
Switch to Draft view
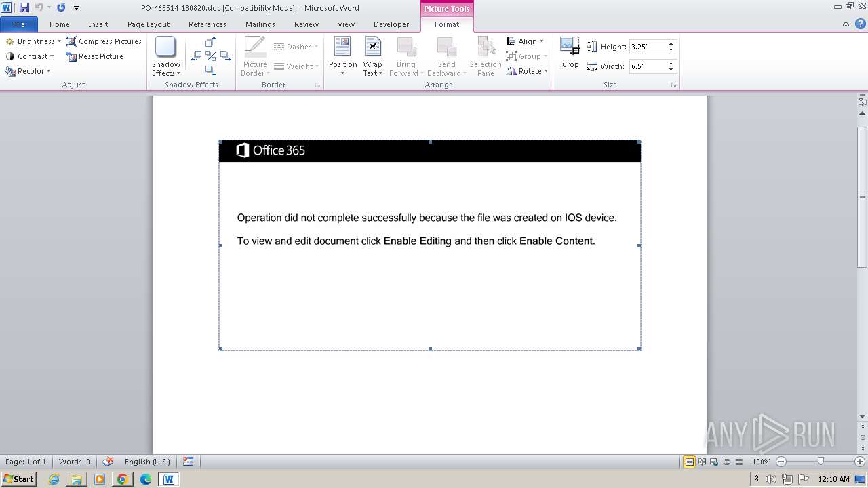point(738,462)
